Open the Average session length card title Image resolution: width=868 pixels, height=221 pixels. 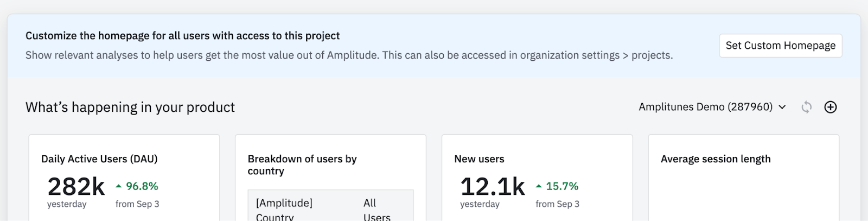[x=715, y=159]
